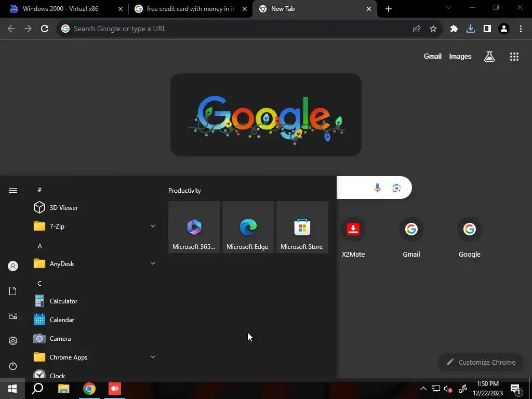Open the Microsoft Store tile
Viewport: 532px width, 399px height.
[x=302, y=227]
